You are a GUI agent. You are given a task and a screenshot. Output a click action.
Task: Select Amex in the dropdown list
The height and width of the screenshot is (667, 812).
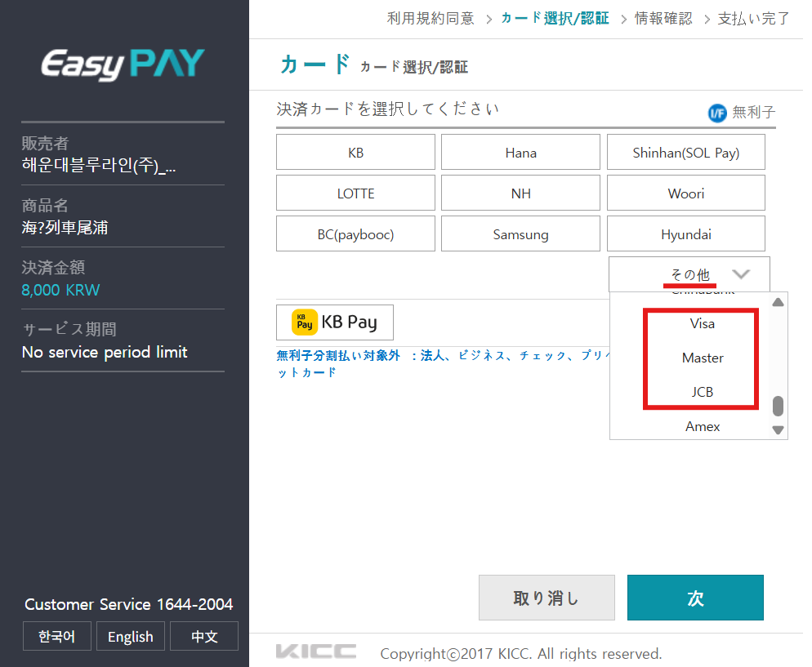(702, 426)
